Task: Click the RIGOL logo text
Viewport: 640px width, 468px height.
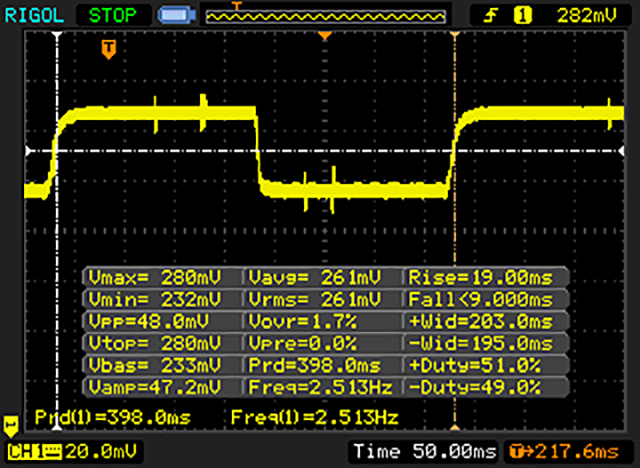Action: (34, 16)
